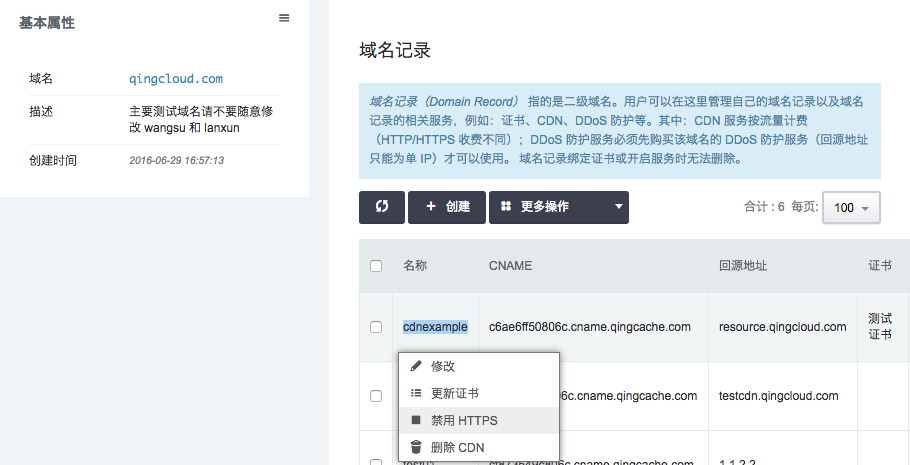Click the refresh icon button
Viewport: 910px width, 465px height.
click(x=381, y=207)
